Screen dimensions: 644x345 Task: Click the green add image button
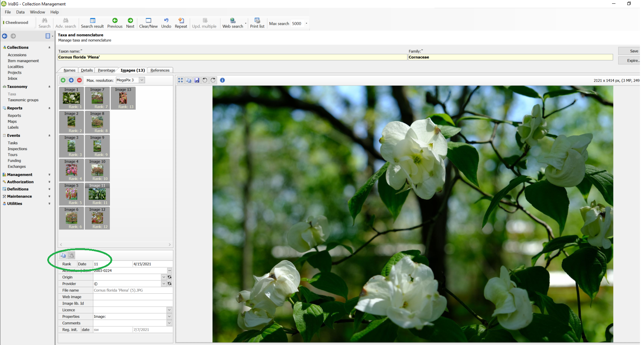pos(63,80)
